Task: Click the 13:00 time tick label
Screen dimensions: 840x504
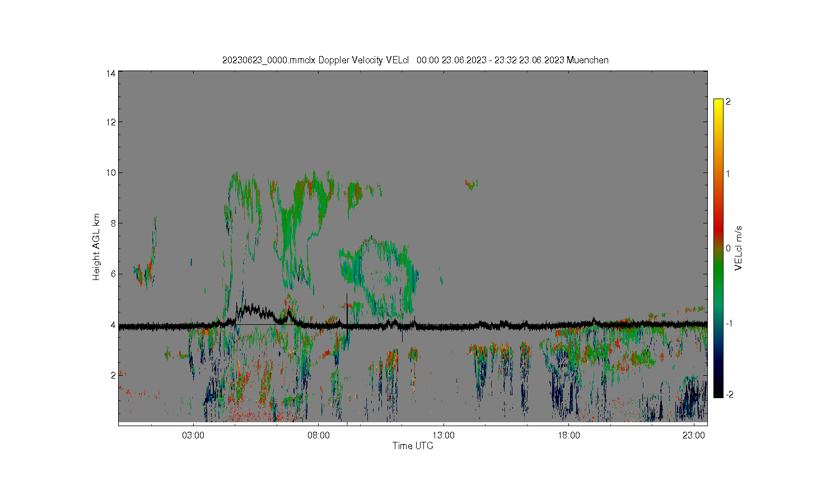Action: (444, 435)
